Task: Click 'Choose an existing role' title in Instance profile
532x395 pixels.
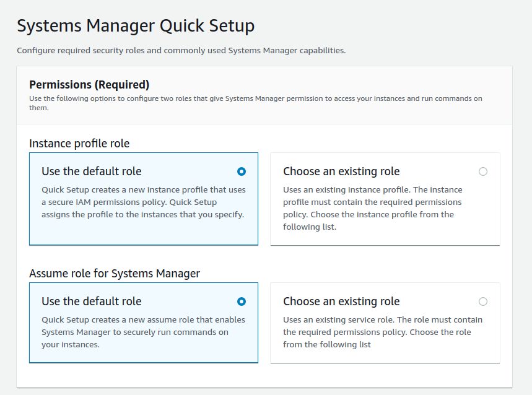Action: coord(341,171)
